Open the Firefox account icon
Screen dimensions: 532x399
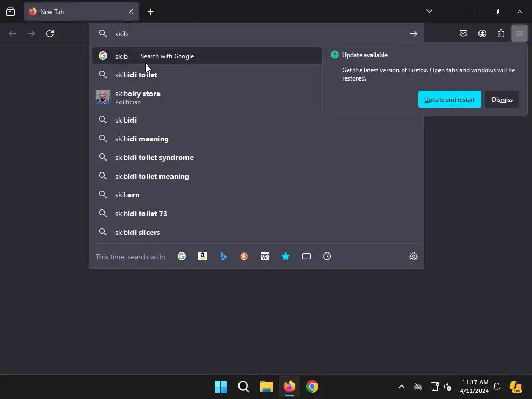pyautogui.click(x=482, y=34)
